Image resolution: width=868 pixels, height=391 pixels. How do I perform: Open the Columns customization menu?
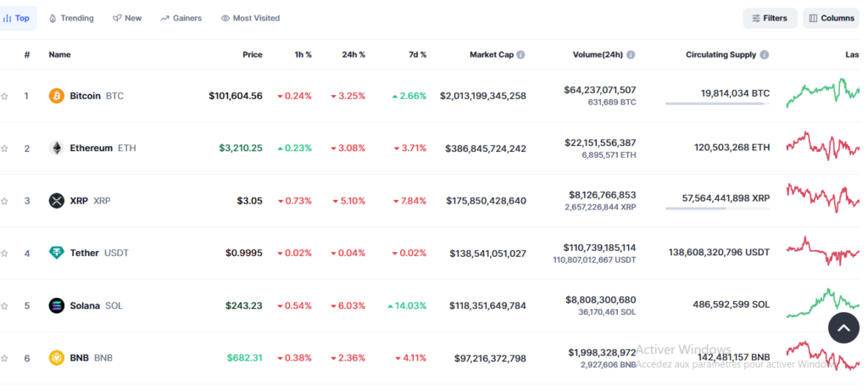(x=830, y=18)
